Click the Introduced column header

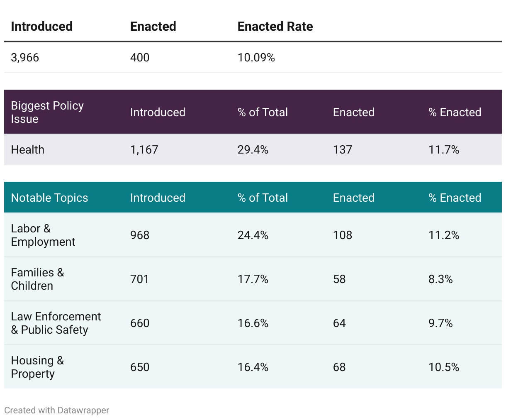pos(41,27)
